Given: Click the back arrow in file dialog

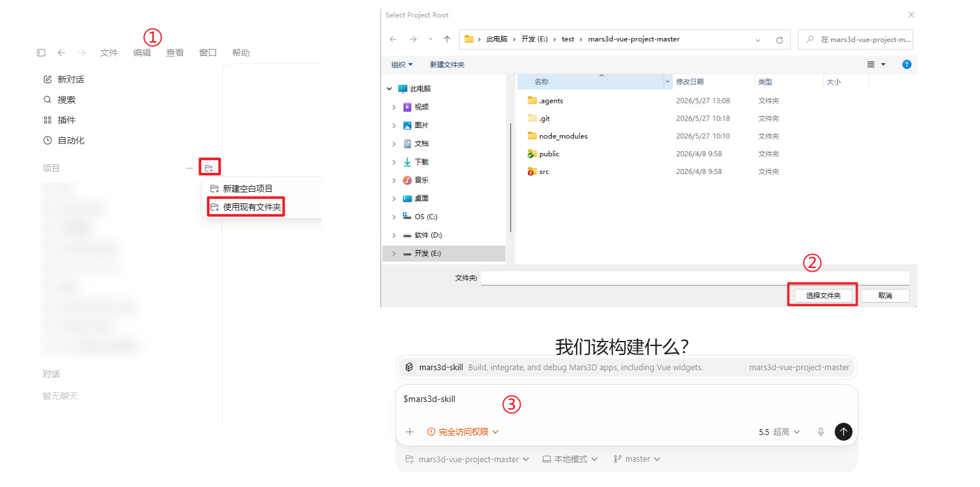Looking at the screenshot, I should click(393, 39).
